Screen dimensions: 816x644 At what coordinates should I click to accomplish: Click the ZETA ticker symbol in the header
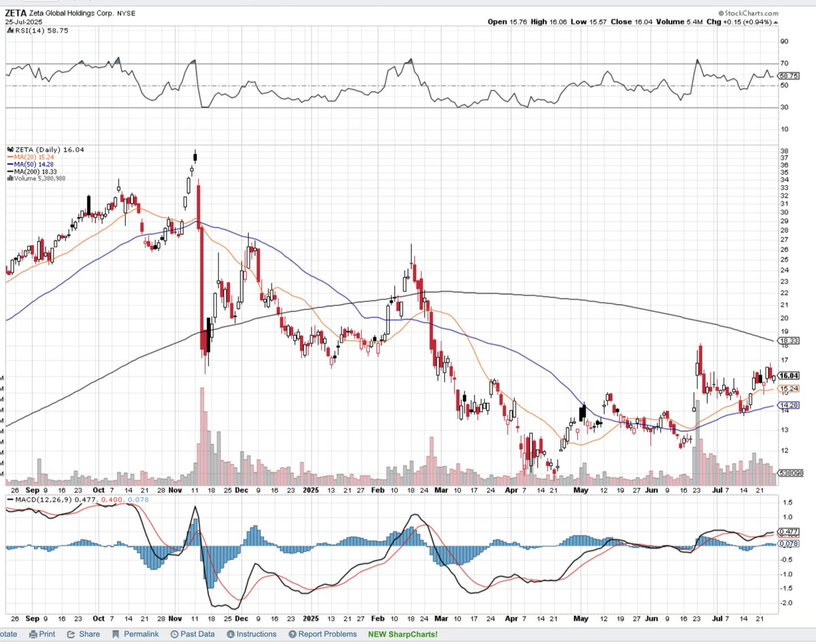point(16,13)
